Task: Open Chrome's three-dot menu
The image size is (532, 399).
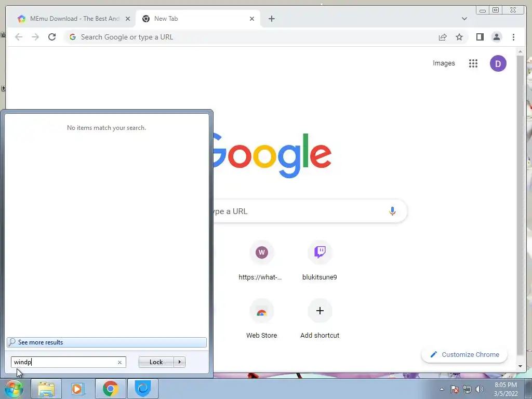Action: 513,37
